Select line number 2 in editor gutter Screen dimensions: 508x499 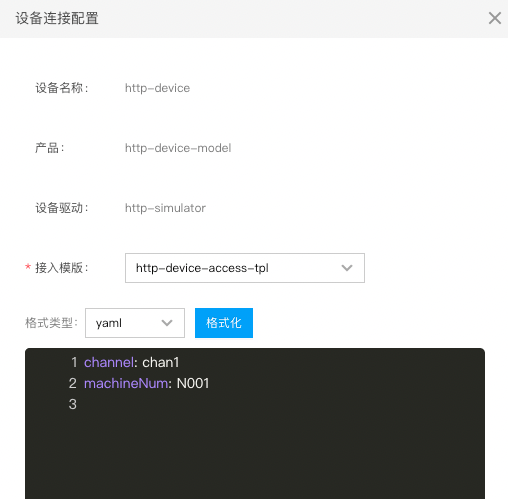click(73, 383)
